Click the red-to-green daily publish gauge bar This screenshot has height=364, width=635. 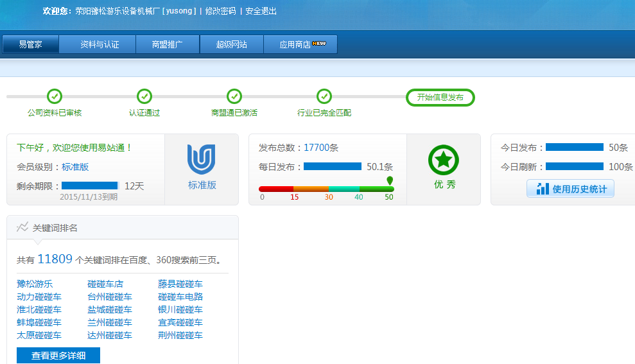click(326, 189)
